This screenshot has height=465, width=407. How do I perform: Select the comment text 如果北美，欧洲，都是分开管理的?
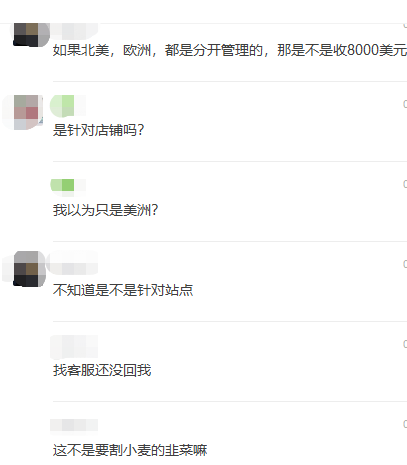(x=158, y=50)
